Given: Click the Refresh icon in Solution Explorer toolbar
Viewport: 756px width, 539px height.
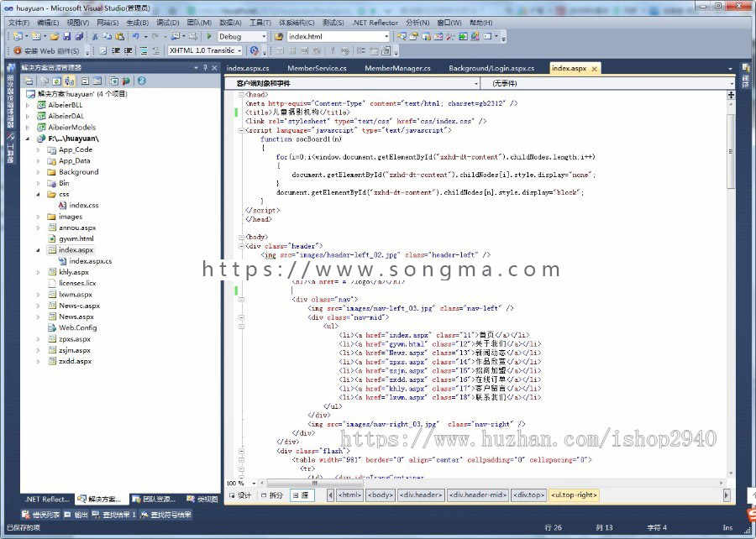Looking at the screenshot, I should [x=57, y=81].
